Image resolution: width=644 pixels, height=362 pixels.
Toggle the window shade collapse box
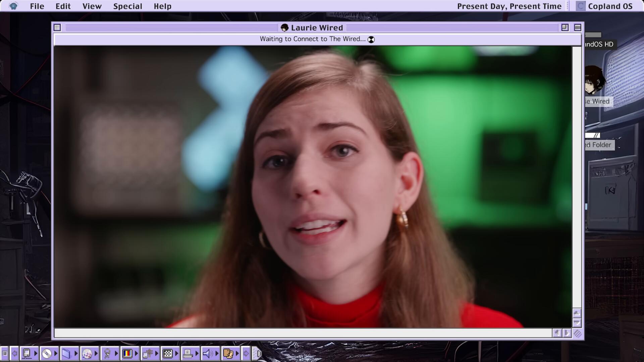[578, 27]
